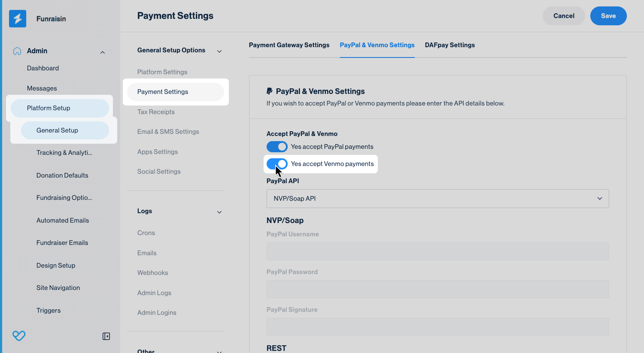Image resolution: width=644 pixels, height=353 pixels.
Task: Go to Dashboard in the sidebar
Action: point(43,68)
